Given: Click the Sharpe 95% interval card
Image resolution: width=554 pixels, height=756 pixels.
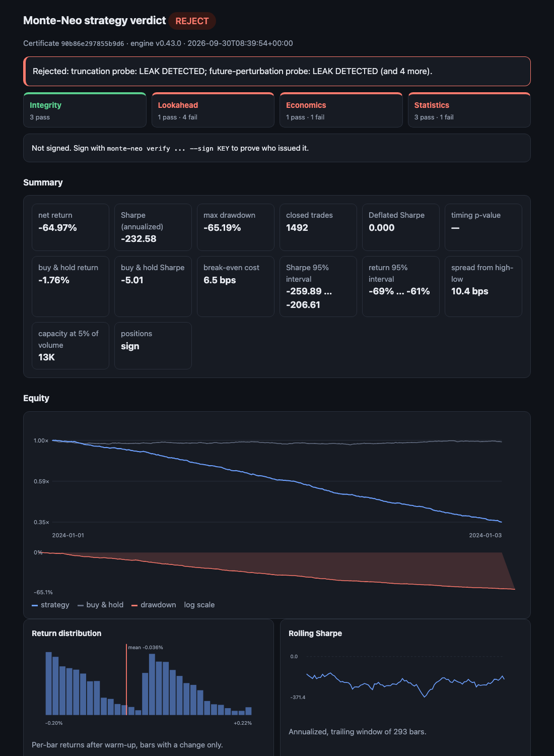Looking at the screenshot, I should click(x=318, y=286).
